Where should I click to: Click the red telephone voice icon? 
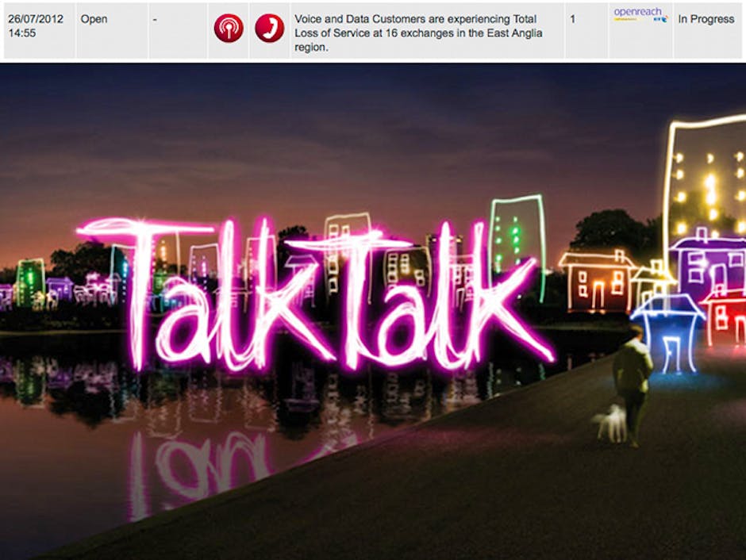click(269, 29)
